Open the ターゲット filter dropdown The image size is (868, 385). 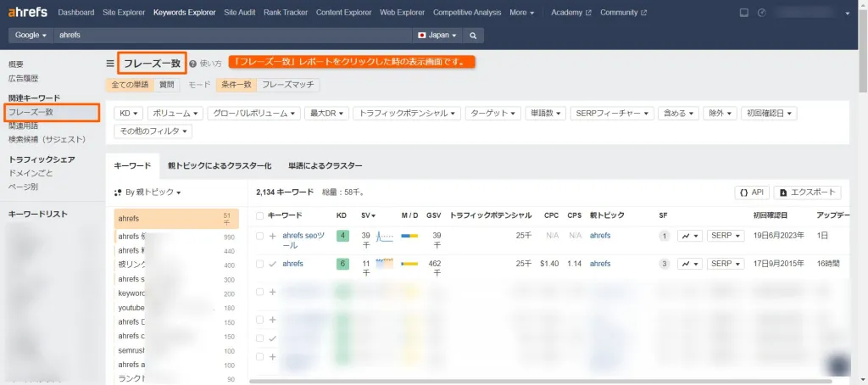(493, 113)
